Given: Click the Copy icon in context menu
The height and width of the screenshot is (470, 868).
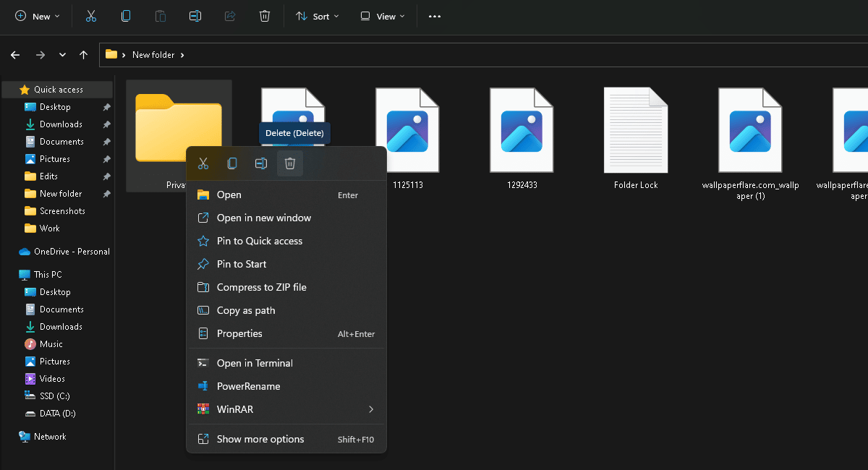Looking at the screenshot, I should (232, 163).
